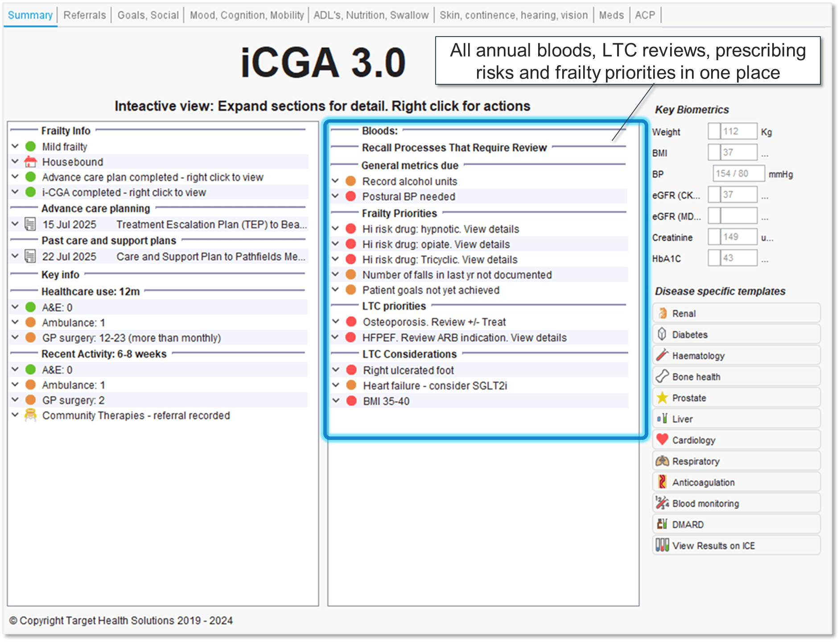This screenshot has width=840, height=642.
Task: Click the green Mild frailty status dot
Action: 30,146
